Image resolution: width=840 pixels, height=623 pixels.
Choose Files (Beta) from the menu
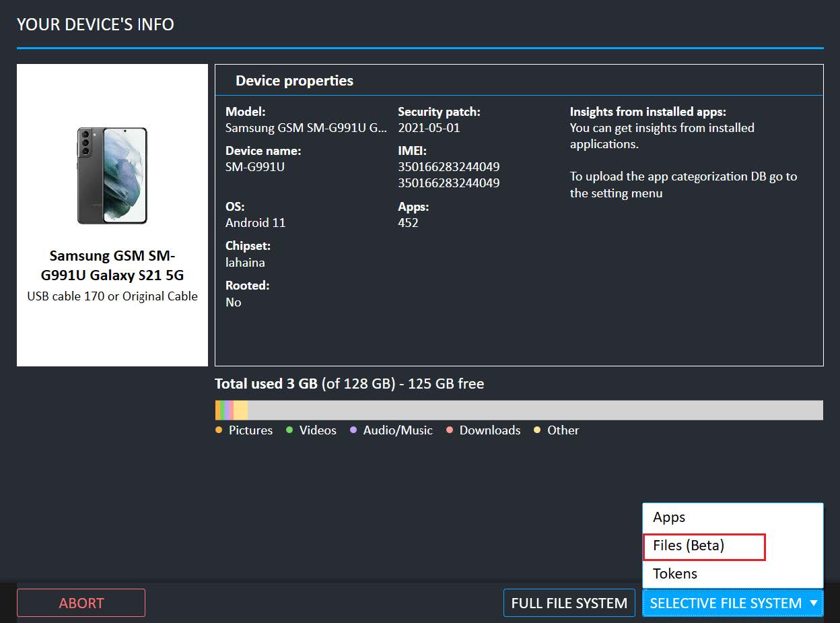[x=733, y=546]
